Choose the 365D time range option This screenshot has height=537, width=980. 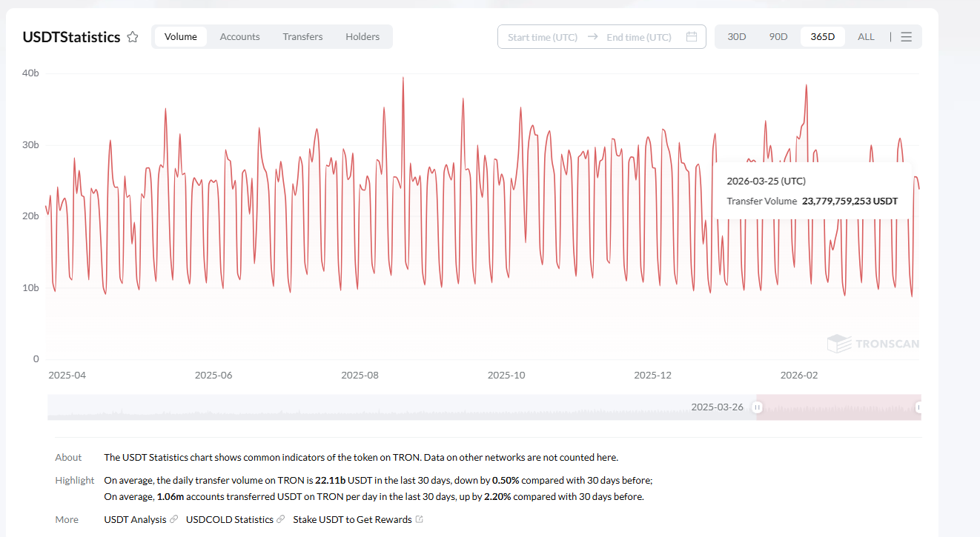pyautogui.click(x=823, y=37)
